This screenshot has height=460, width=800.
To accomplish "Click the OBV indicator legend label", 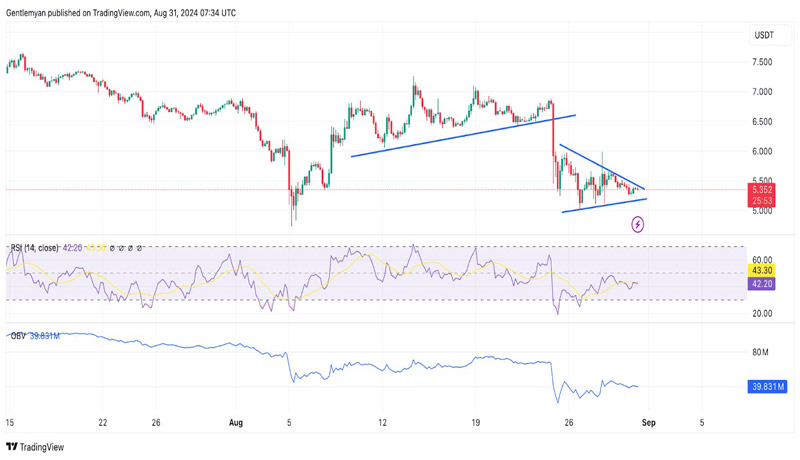I will coord(18,336).
